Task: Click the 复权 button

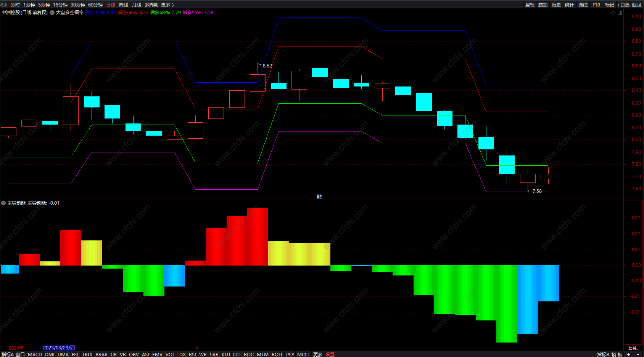Action: 530,5
